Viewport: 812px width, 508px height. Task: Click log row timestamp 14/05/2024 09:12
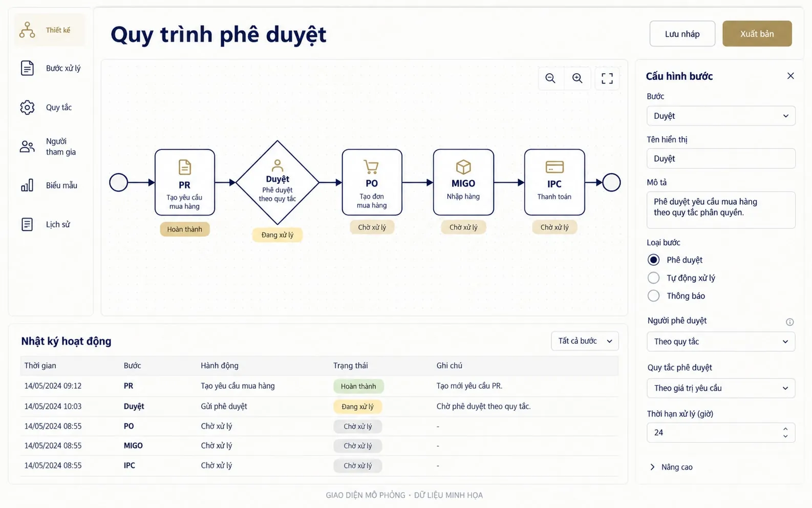pos(53,386)
